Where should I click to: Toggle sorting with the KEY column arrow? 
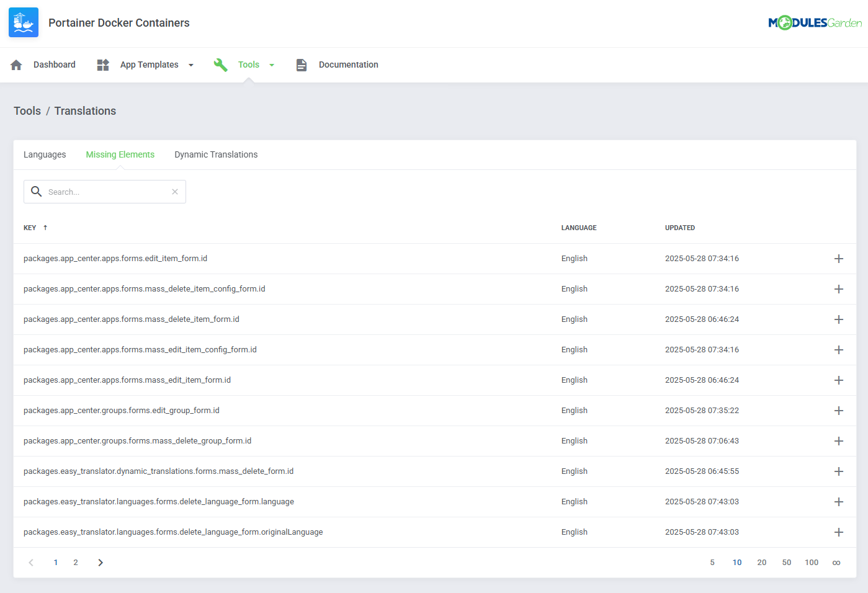(45, 227)
